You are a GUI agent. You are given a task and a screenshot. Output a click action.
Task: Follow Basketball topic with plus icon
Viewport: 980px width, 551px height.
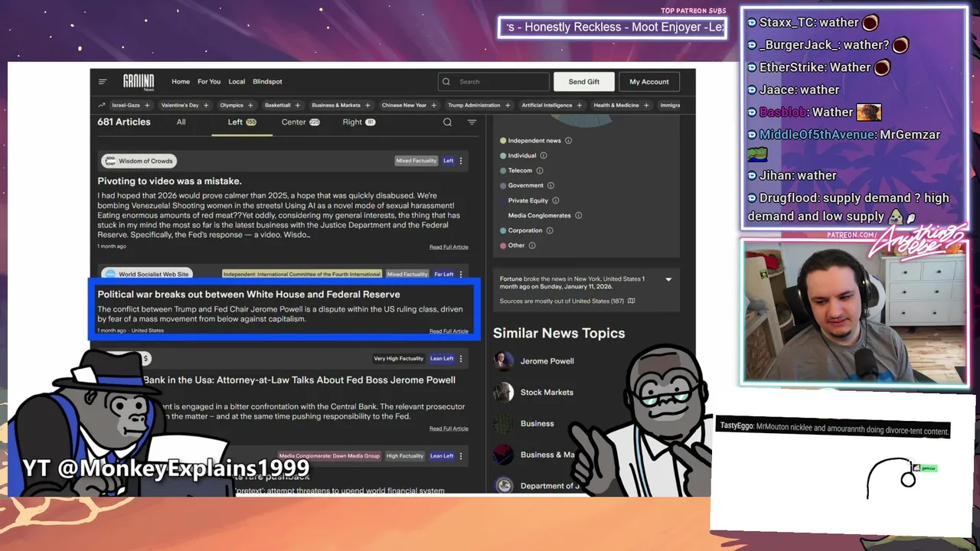pos(298,105)
